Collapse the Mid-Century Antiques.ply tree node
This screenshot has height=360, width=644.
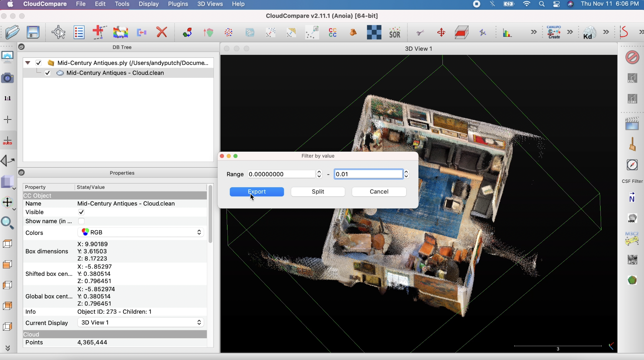pos(28,63)
